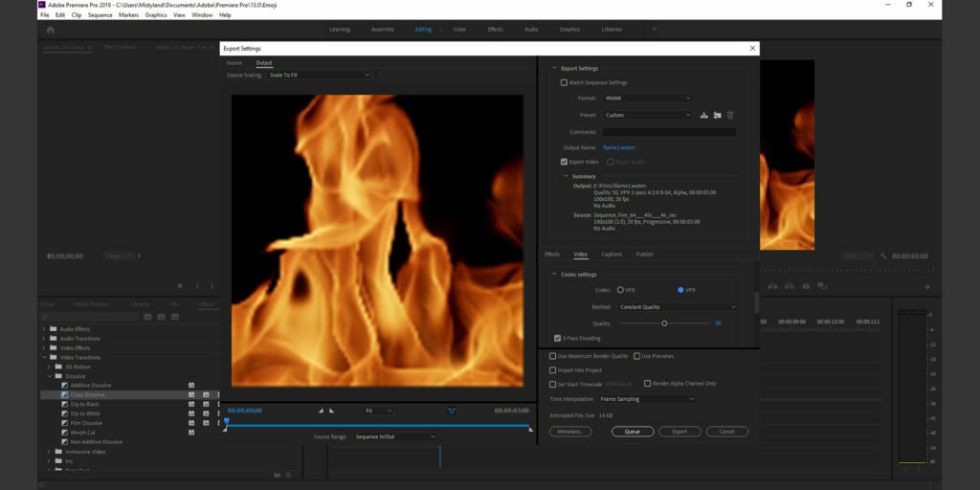This screenshot has width=980, height=490.
Task: Click the Metadata button
Action: point(570,432)
